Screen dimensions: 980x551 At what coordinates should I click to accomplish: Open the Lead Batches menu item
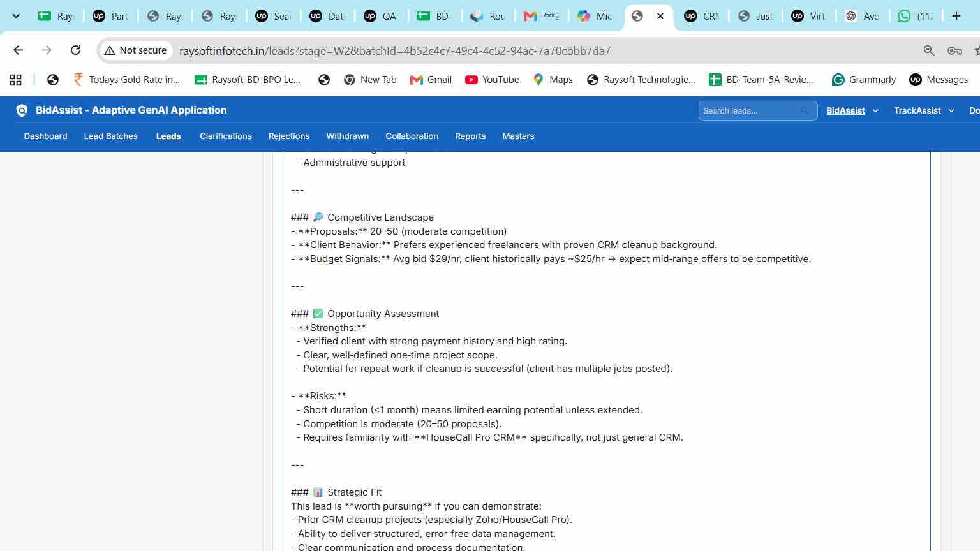tap(110, 136)
